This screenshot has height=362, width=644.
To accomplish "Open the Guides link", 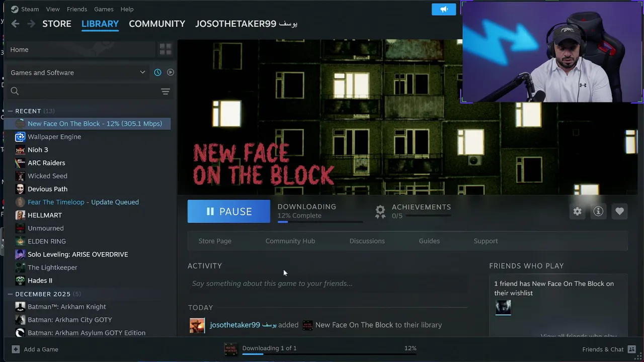I will [x=429, y=241].
